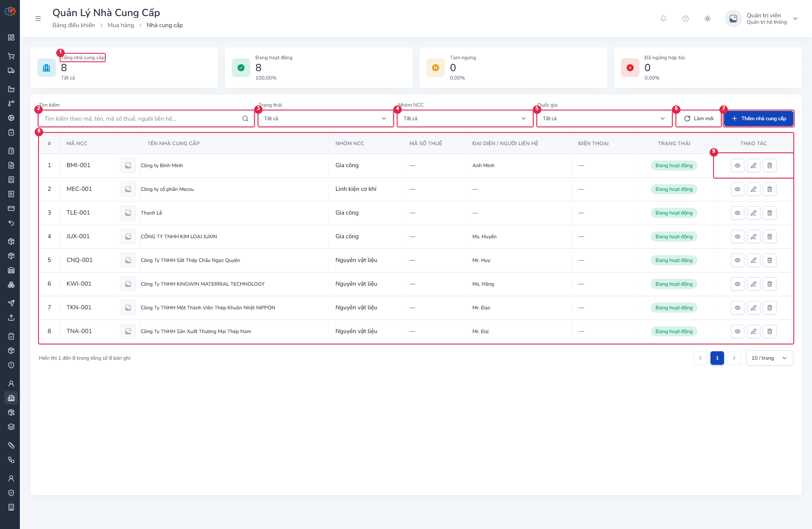Image resolution: width=812 pixels, height=529 pixels.
Task: Open the notifications bell icon
Action: click(664, 19)
